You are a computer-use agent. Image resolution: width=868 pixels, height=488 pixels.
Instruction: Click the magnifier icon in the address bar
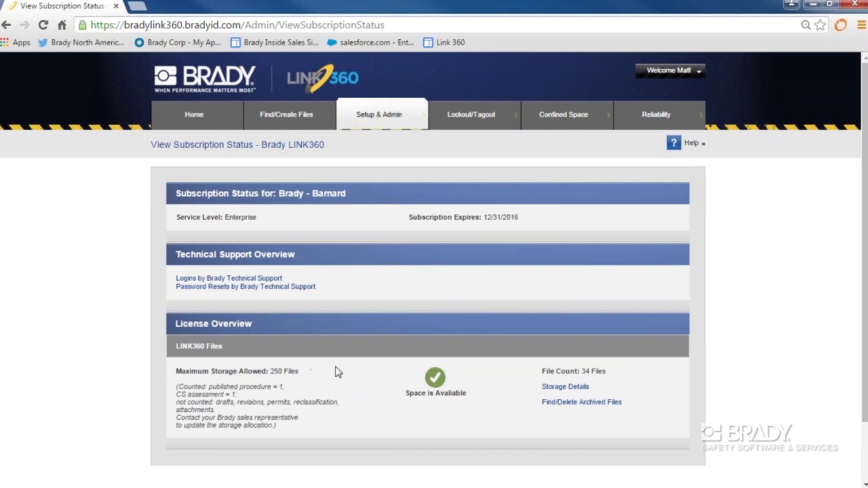tap(806, 25)
